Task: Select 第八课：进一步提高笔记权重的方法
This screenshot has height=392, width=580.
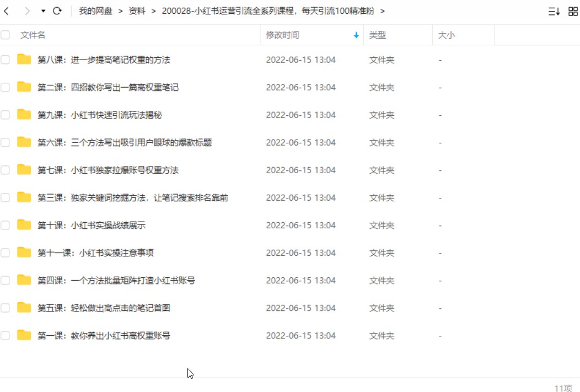Action: point(104,60)
